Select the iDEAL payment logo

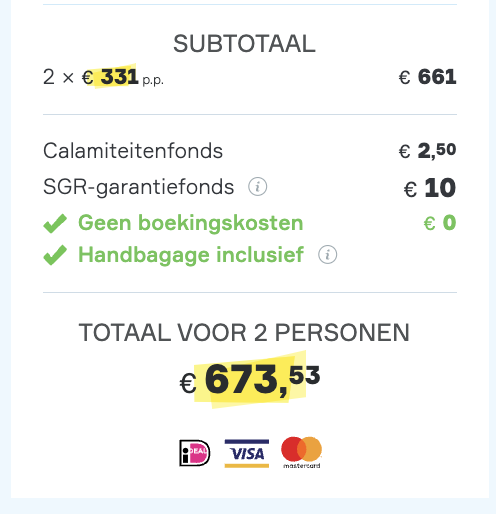[195, 453]
